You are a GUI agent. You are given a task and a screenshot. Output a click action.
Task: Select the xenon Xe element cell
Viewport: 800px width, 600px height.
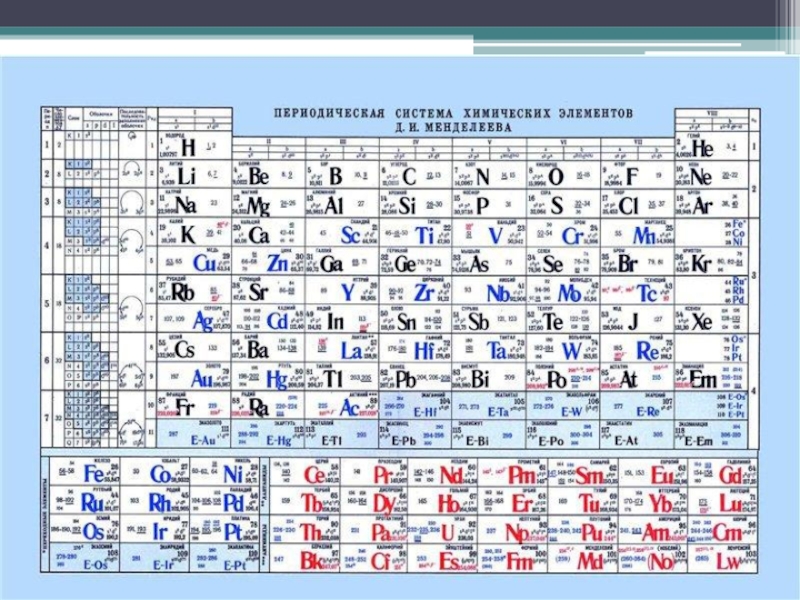point(701,322)
